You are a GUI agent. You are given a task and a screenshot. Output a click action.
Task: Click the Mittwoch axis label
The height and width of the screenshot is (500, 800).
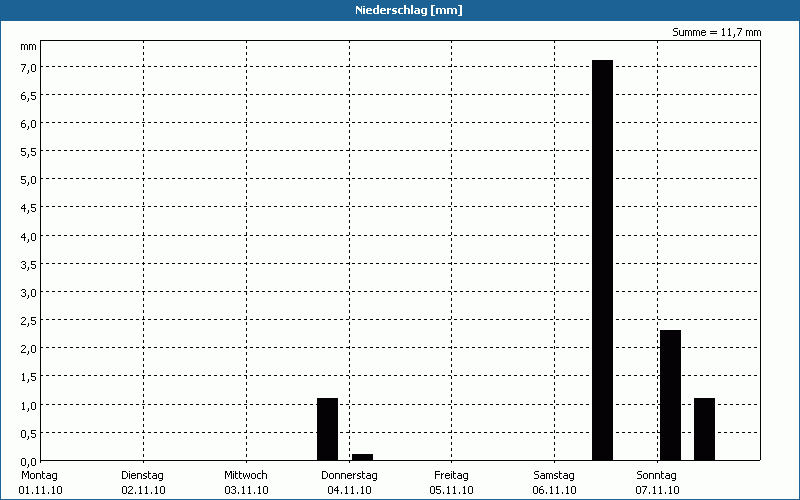pyautogui.click(x=246, y=475)
